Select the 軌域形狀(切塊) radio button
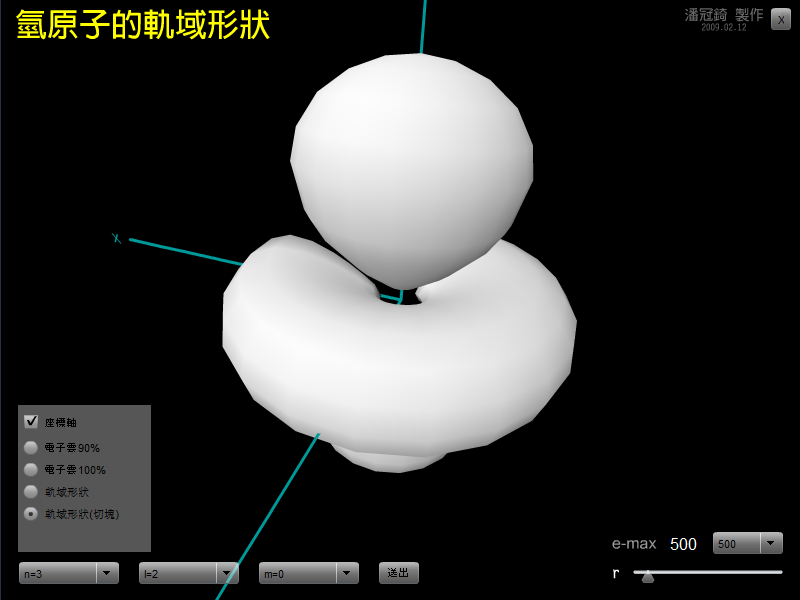800x600 pixels. click(x=31, y=513)
